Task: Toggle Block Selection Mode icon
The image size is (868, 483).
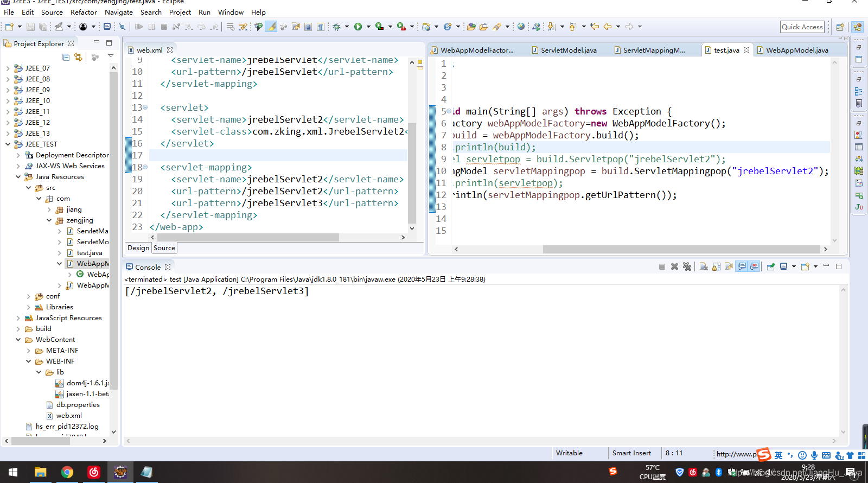Action: (x=308, y=27)
